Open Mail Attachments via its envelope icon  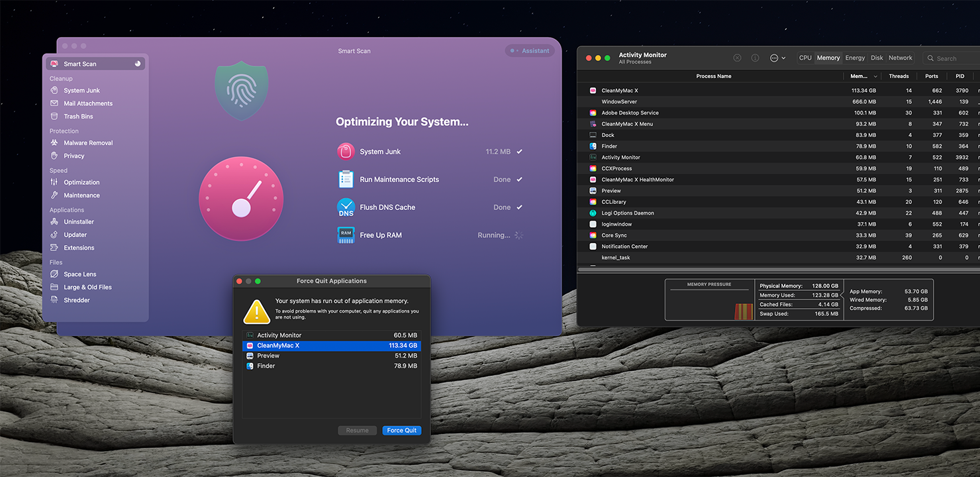coord(54,103)
